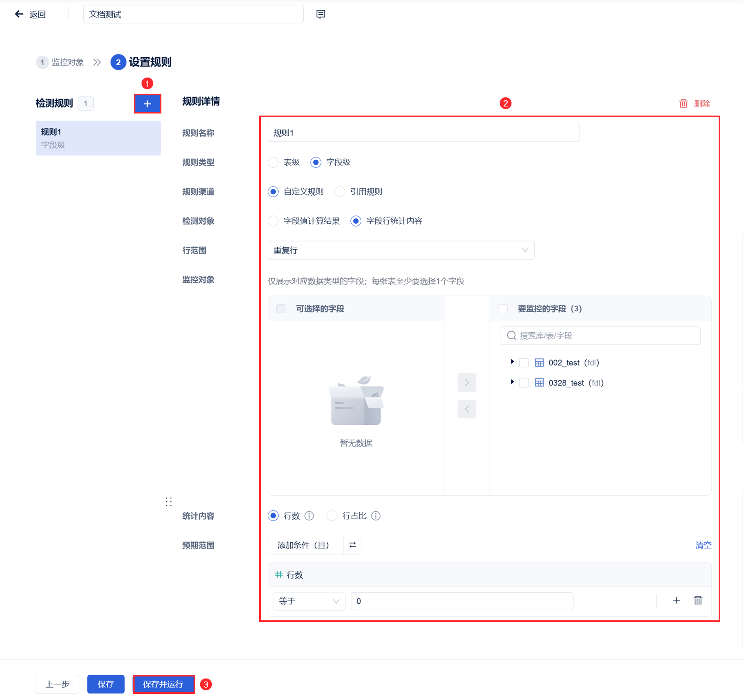
Task: Go to step 1 监控对象
Action: pyautogui.click(x=60, y=62)
